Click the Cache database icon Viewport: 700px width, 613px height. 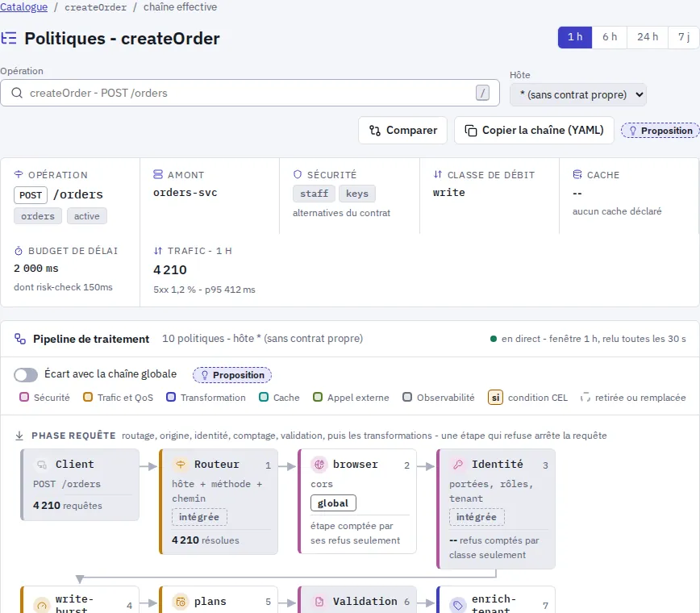click(577, 174)
